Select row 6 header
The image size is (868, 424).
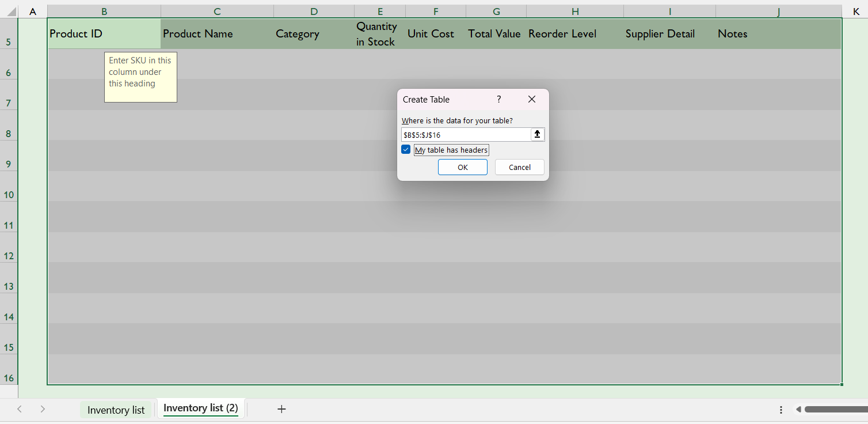(9, 64)
